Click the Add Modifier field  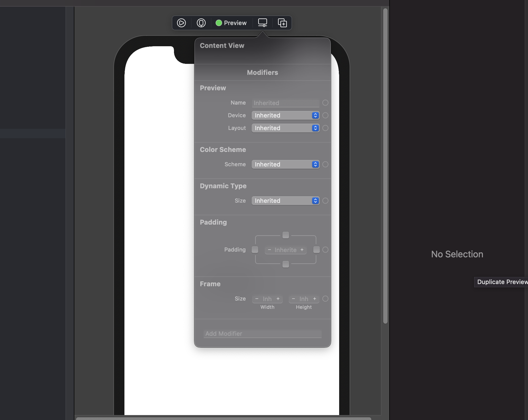click(263, 334)
